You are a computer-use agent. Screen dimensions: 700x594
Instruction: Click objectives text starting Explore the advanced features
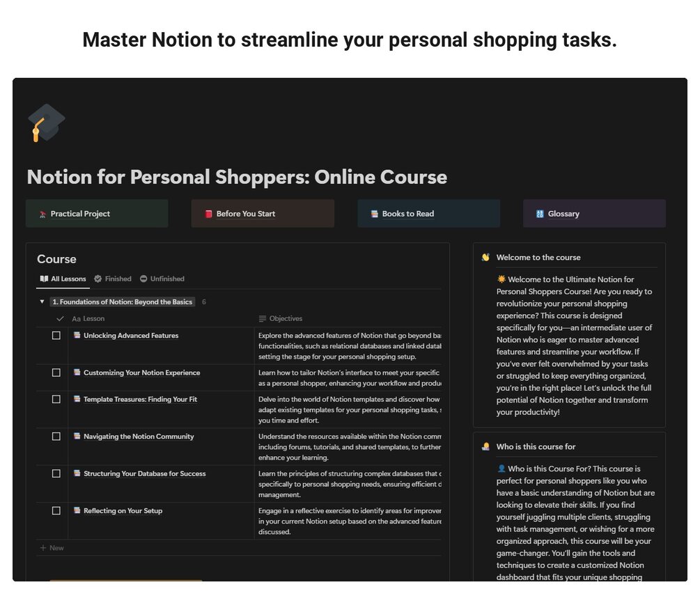(x=350, y=346)
